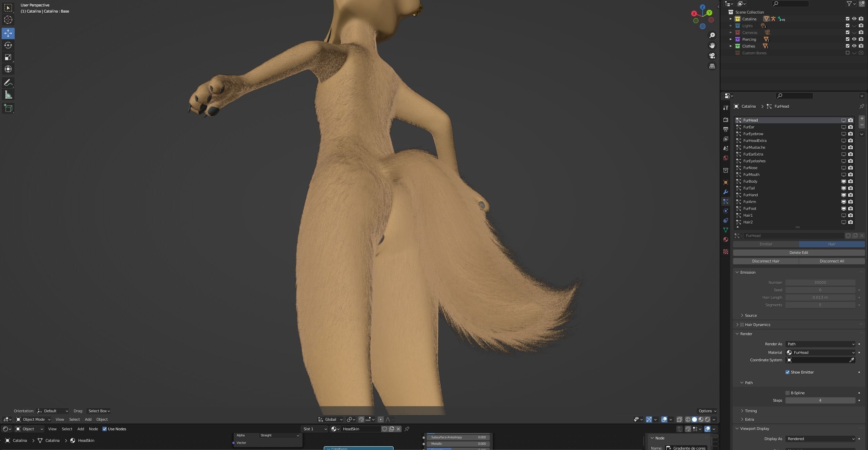This screenshot has width=868, height=450.
Task: Toggle camera view icon
Action: click(x=712, y=56)
